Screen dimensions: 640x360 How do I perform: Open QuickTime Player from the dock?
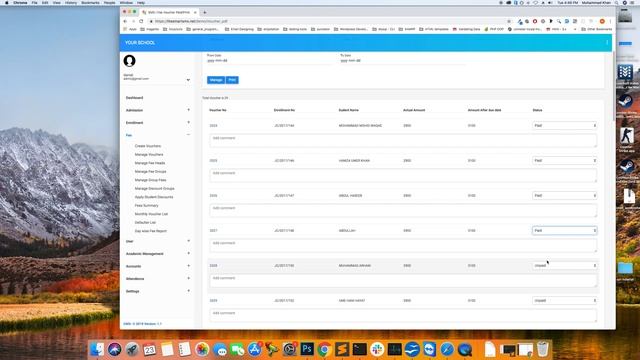click(464, 349)
